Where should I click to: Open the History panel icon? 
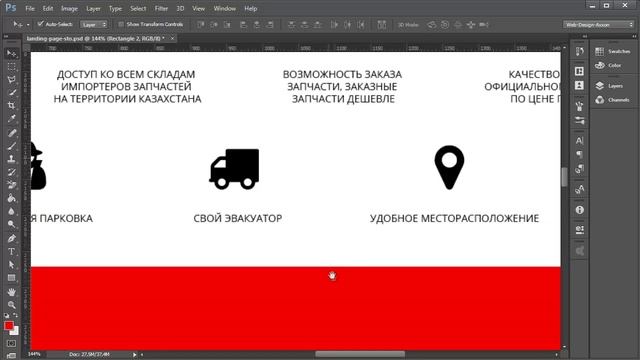[579, 52]
